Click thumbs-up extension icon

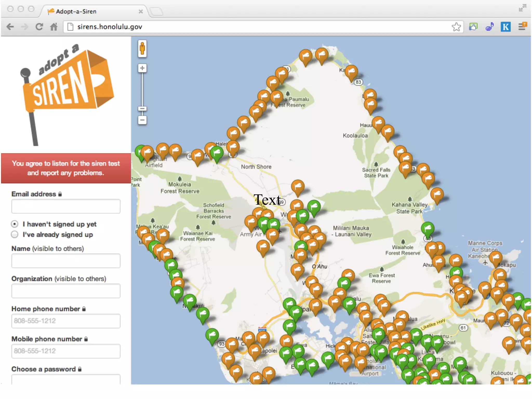(473, 27)
